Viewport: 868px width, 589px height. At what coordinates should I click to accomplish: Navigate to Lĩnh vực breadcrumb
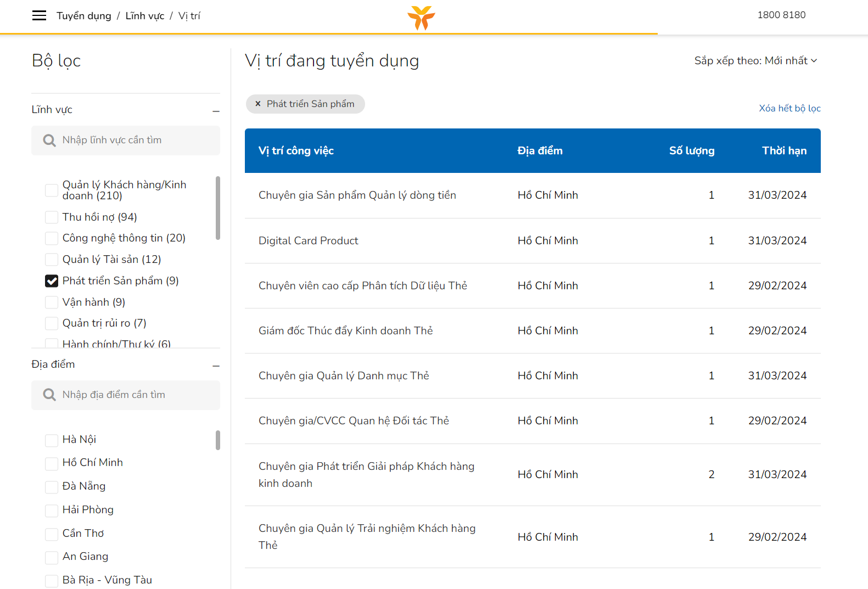(145, 16)
